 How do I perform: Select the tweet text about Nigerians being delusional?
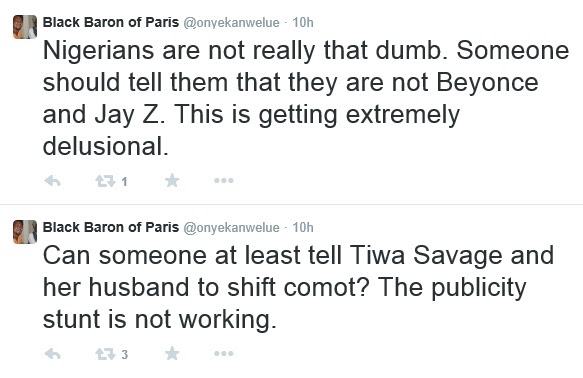[306, 98]
